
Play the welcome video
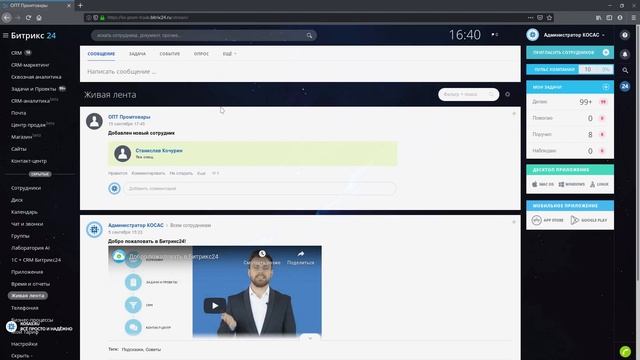pyautogui.click(x=215, y=305)
